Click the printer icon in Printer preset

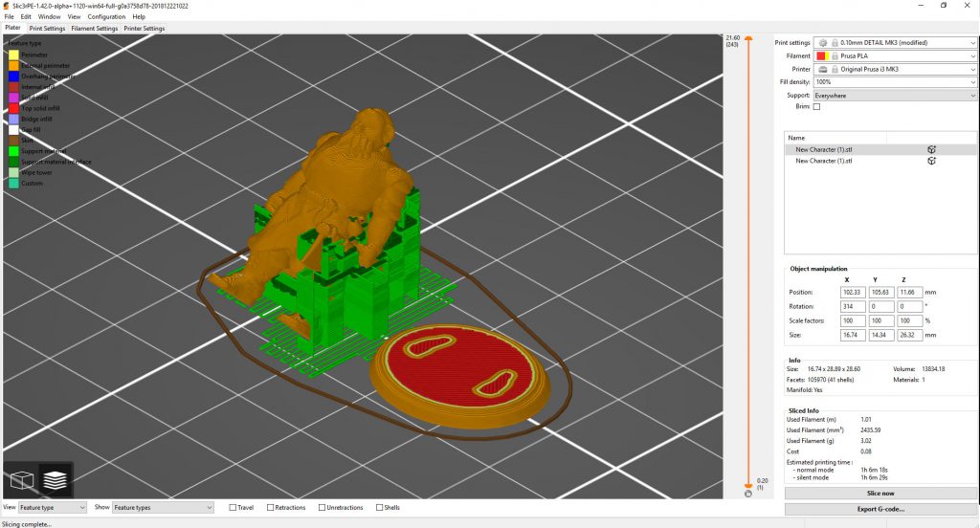pyautogui.click(x=822, y=70)
